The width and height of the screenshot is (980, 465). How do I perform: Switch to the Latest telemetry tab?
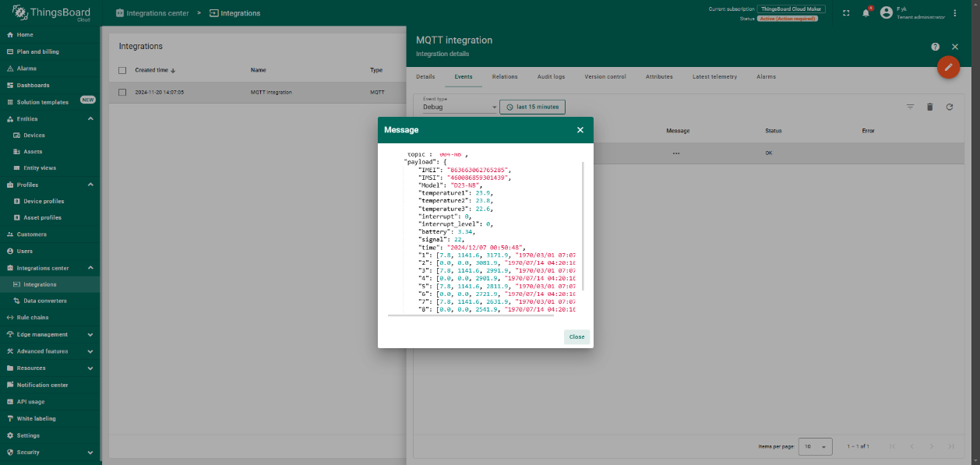[714, 77]
